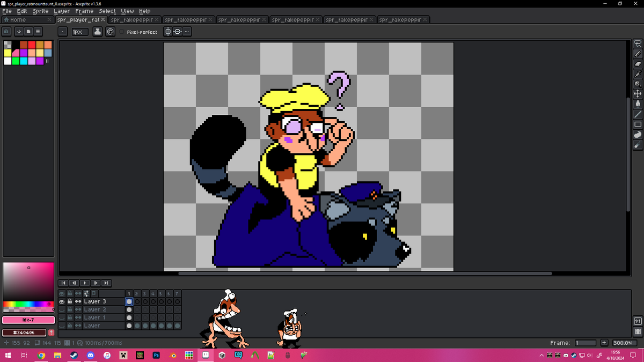
Task: Go to first frame button
Action: (63, 283)
